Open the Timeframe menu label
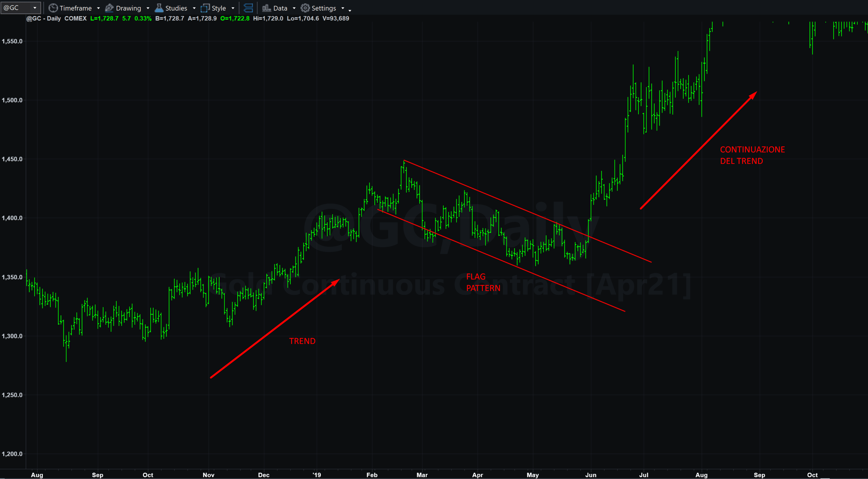The image size is (868, 479). [75, 8]
